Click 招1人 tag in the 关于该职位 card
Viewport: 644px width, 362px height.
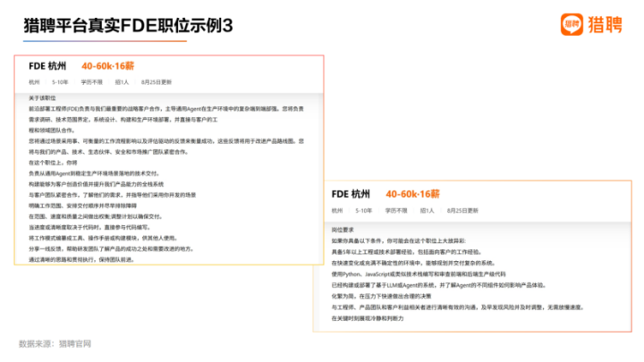point(122,82)
